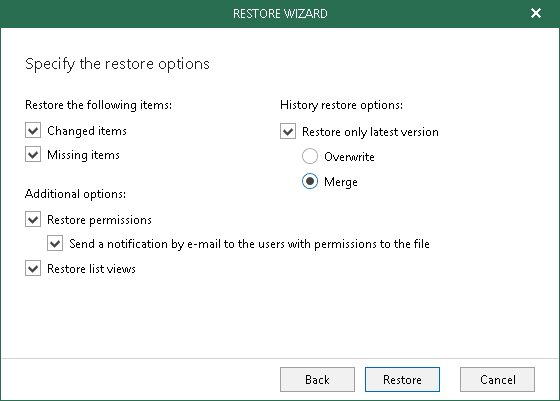Image resolution: width=560 pixels, height=401 pixels.
Task: Go to previous step with Back
Action: coord(317,380)
